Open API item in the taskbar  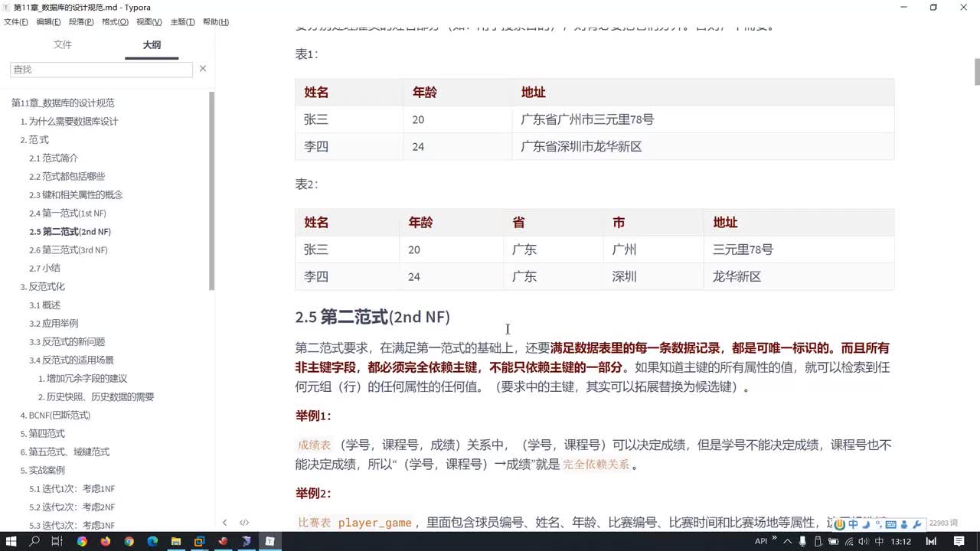pos(761,542)
